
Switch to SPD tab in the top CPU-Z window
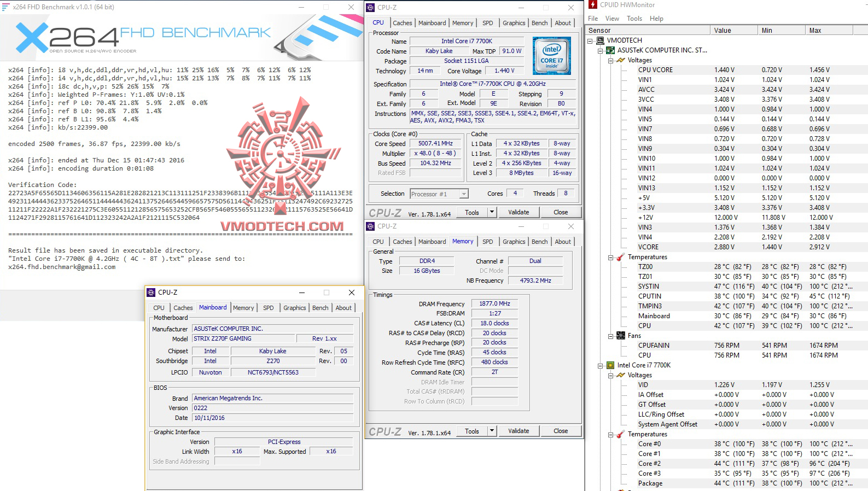pyautogui.click(x=488, y=23)
